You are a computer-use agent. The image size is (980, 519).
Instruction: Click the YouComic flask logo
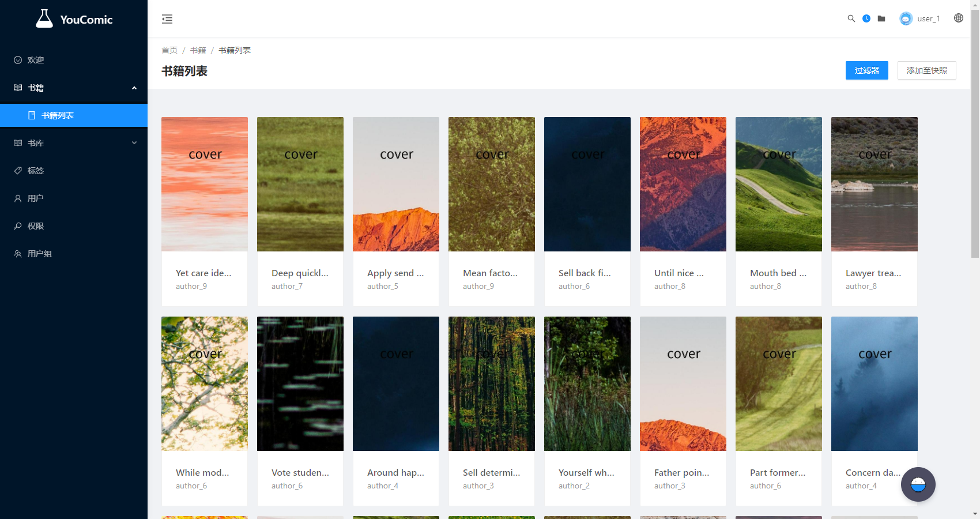click(44, 18)
